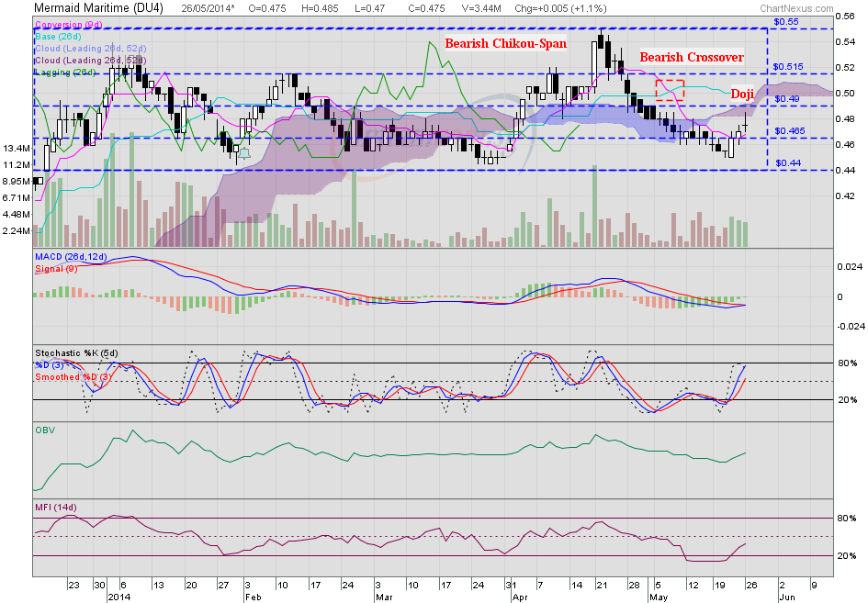Click the Base (26d) legend label

pyautogui.click(x=58, y=37)
